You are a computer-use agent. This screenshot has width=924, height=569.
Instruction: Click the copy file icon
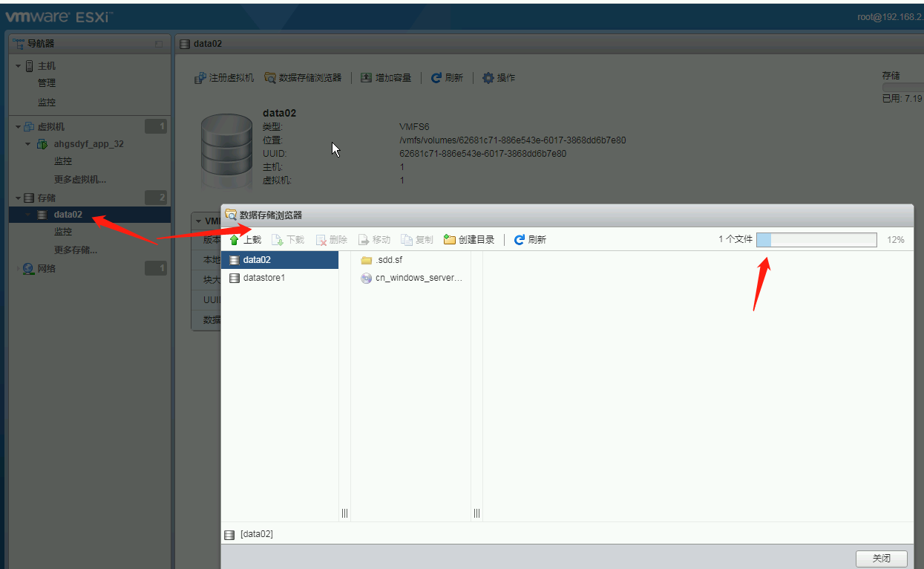click(x=407, y=240)
